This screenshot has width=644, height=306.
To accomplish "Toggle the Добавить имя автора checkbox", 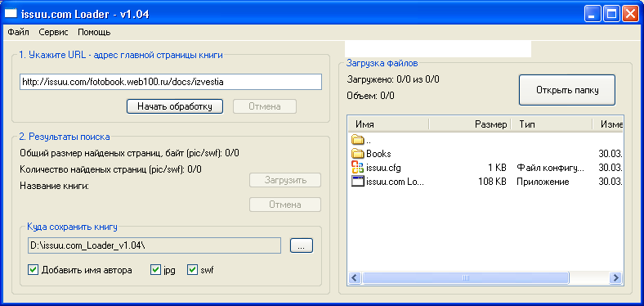I will pyautogui.click(x=33, y=270).
